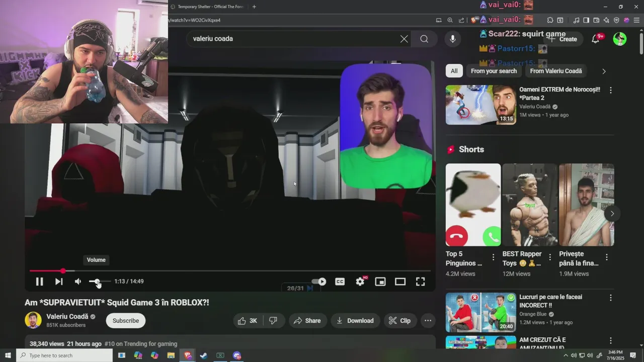Screen dimensions: 644x362
Task: Open 'Lucruri pe care le faceai INCORECT' video
Action: [x=480, y=312]
